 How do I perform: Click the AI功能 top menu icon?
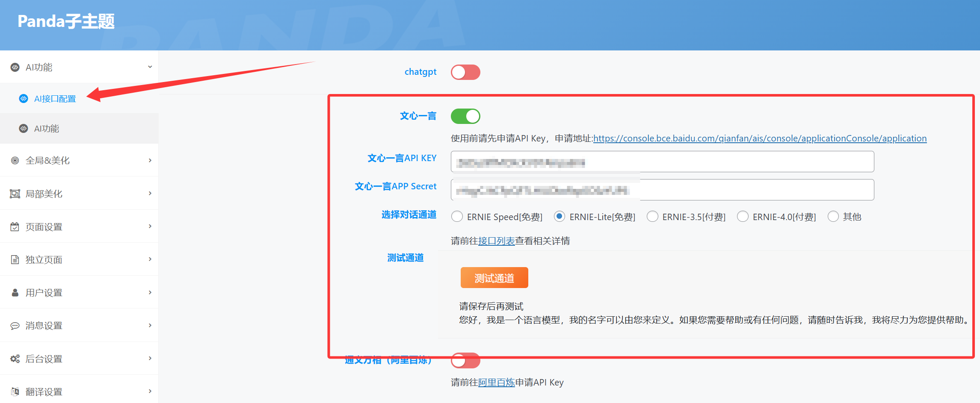pos(15,67)
